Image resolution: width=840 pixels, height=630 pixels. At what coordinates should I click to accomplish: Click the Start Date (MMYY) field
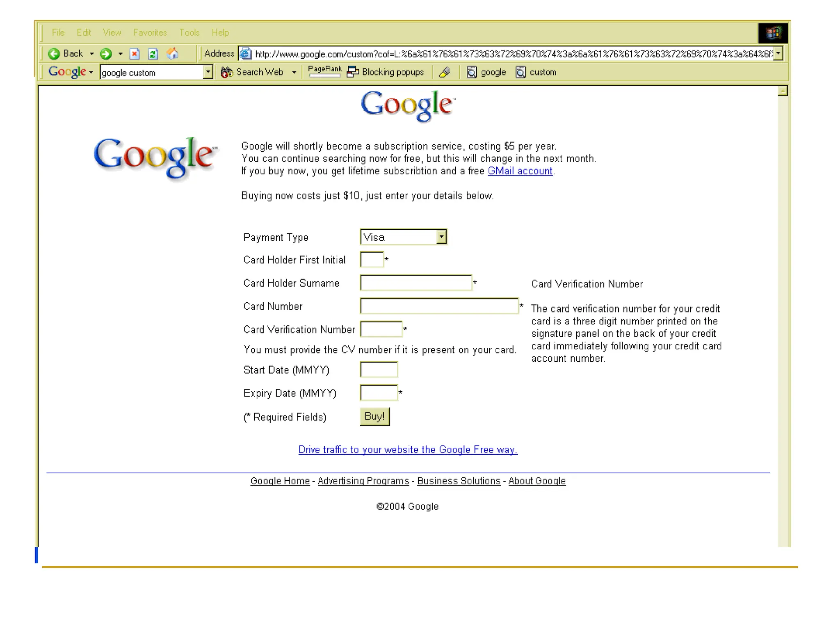[379, 370]
